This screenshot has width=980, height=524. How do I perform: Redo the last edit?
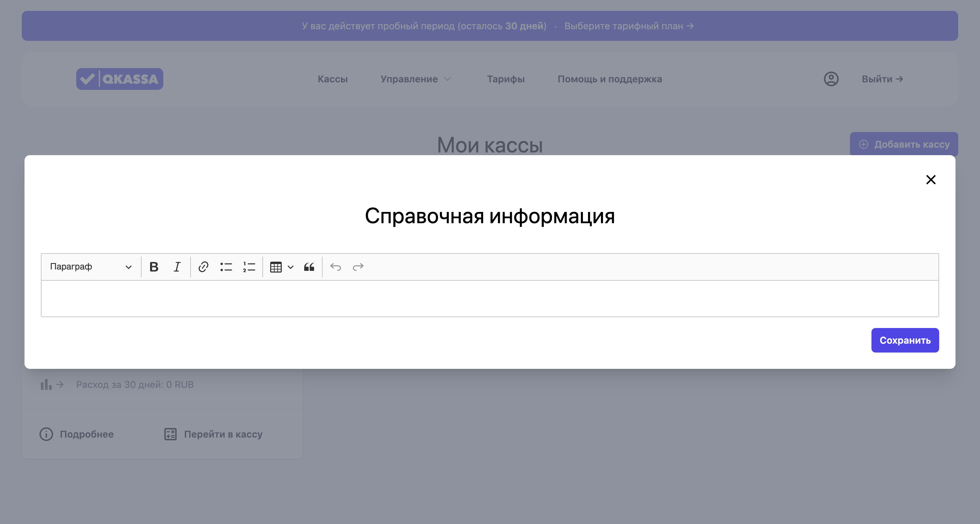358,267
